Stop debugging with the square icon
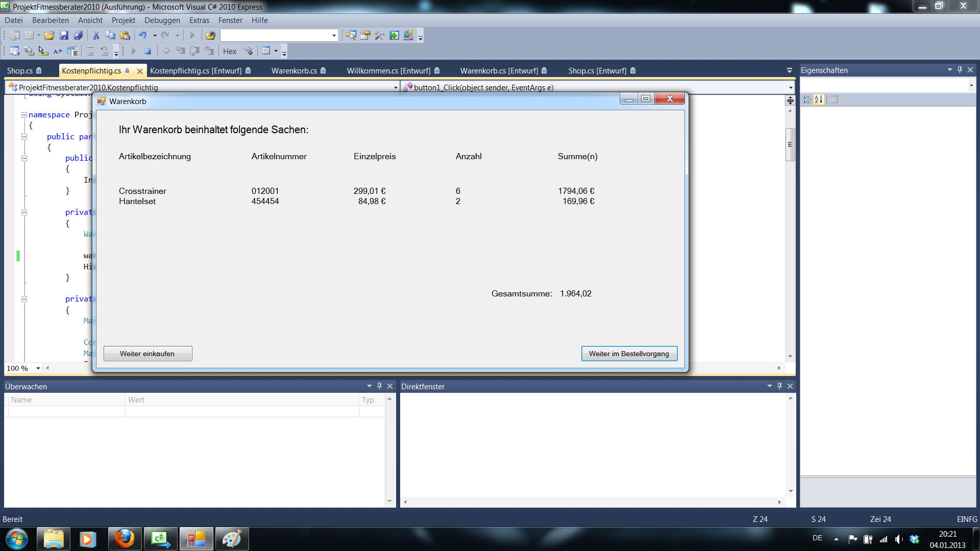Viewport: 980px width, 551px height. tap(148, 51)
